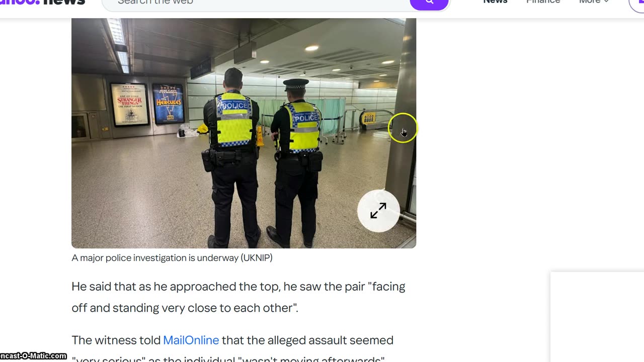Click the purple search magnifier button

coord(429,3)
